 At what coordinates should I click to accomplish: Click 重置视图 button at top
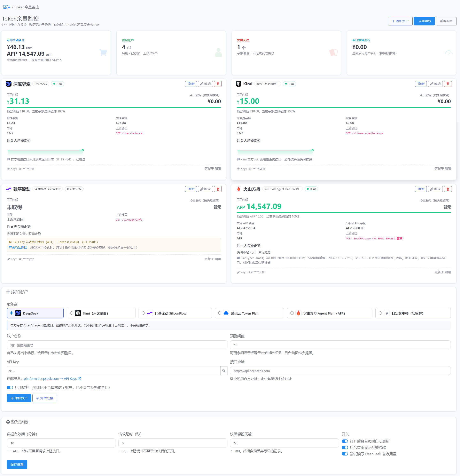pos(446,21)
